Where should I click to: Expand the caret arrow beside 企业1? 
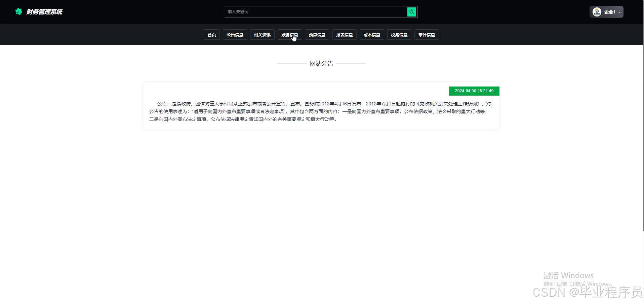coord(619,12)
